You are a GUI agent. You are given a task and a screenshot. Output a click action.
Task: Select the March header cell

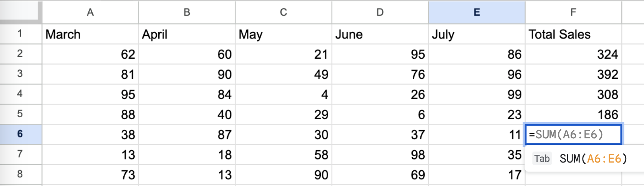(x=90, y=34)
